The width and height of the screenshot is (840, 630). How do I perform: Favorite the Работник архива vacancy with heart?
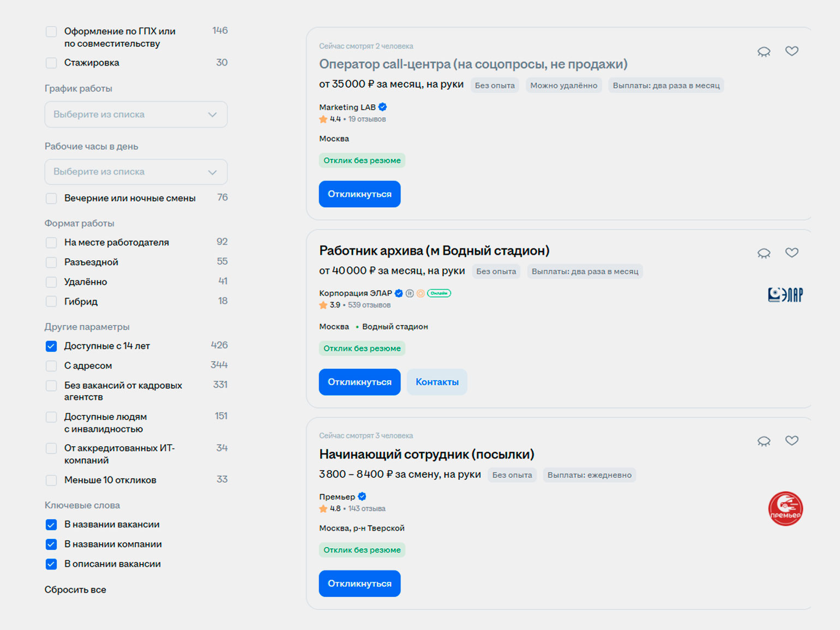click(x=791, y=253)
